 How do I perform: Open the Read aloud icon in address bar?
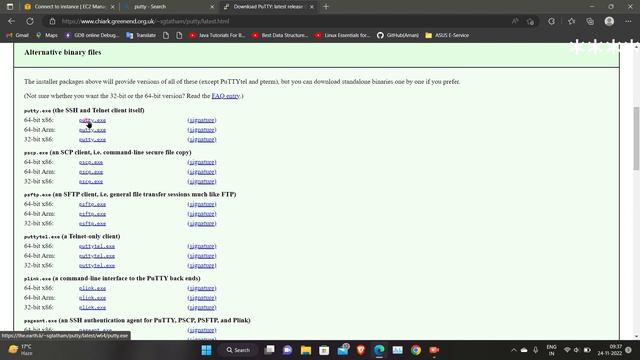(515, 21)
